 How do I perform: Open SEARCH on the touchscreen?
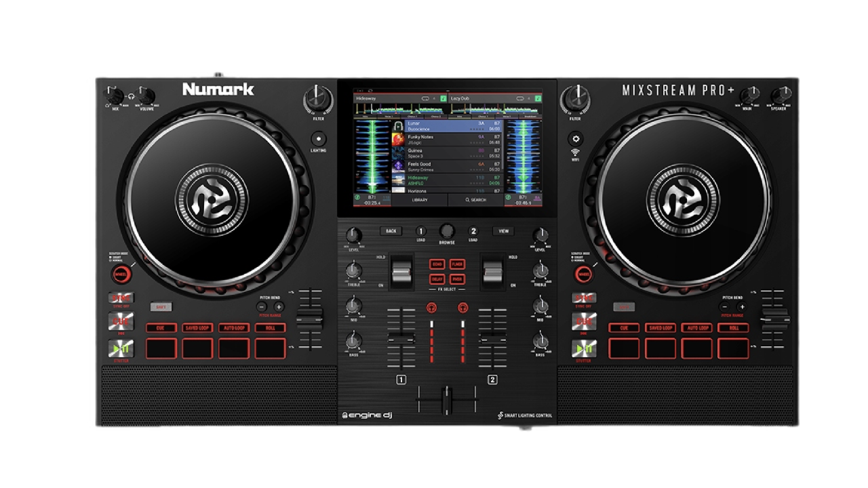click(x=476, y=200)
